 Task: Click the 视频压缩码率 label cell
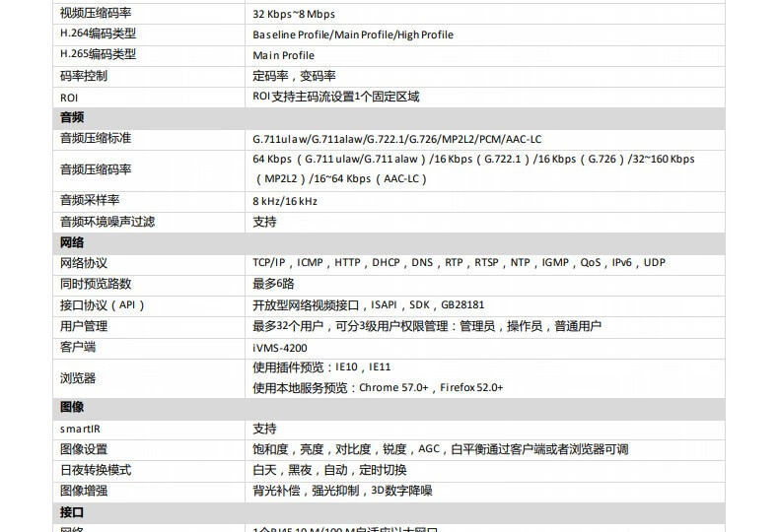(149, 14)
